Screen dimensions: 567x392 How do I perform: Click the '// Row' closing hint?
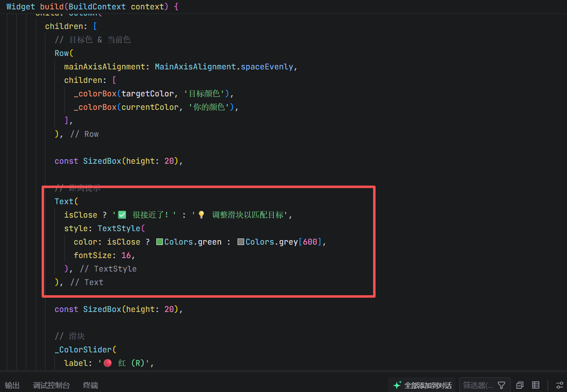pos(84,134)
